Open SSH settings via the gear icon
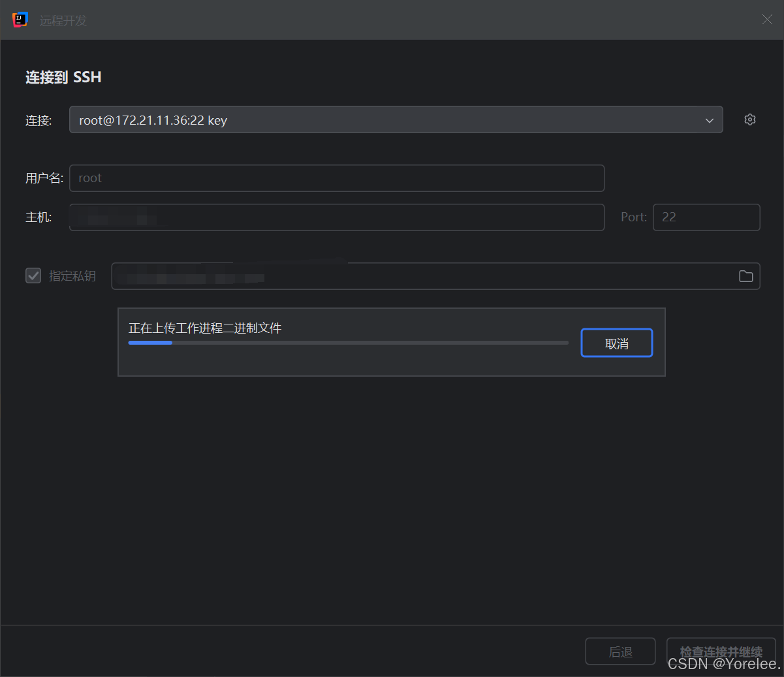The height and width of the screenshot is (677, 784). [749, 119]
